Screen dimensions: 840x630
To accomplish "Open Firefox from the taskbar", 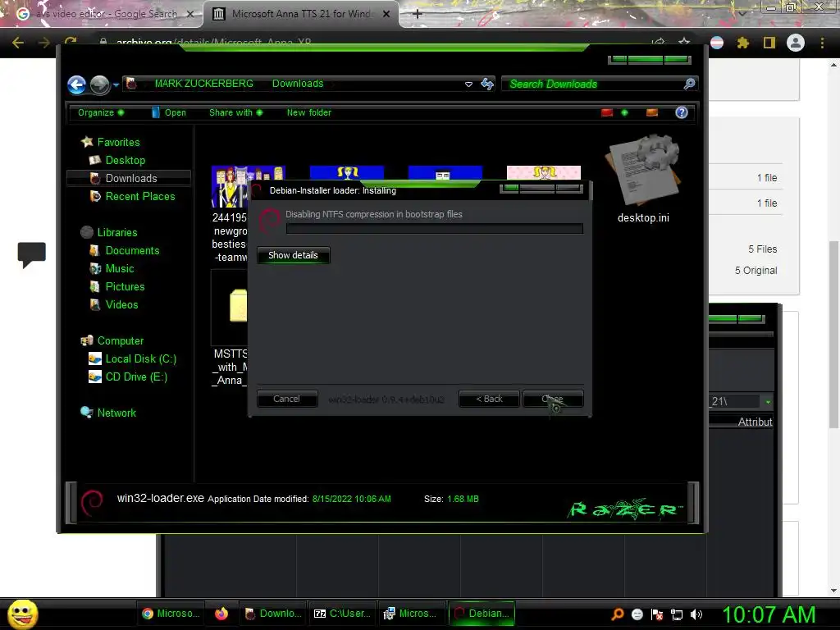I will pyautogui.click(x=221, y=614).
